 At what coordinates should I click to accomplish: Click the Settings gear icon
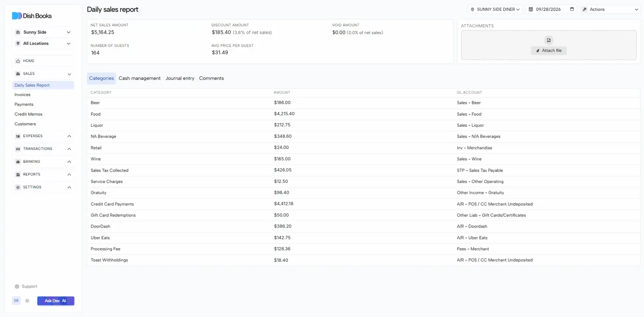[18, 187]
